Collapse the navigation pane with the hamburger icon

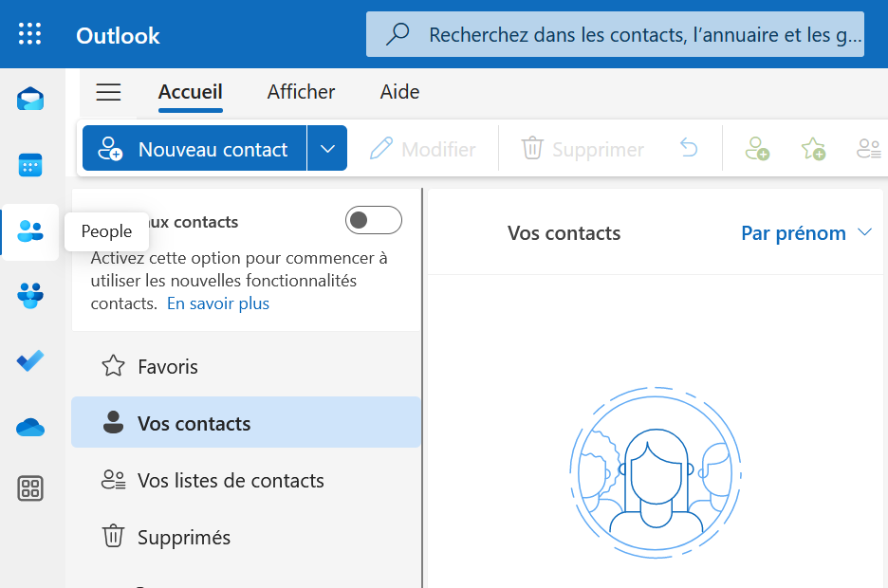click(107, 92)
